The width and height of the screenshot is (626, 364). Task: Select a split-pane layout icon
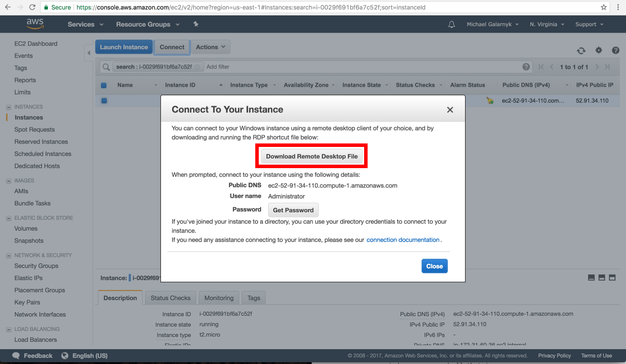602,278
